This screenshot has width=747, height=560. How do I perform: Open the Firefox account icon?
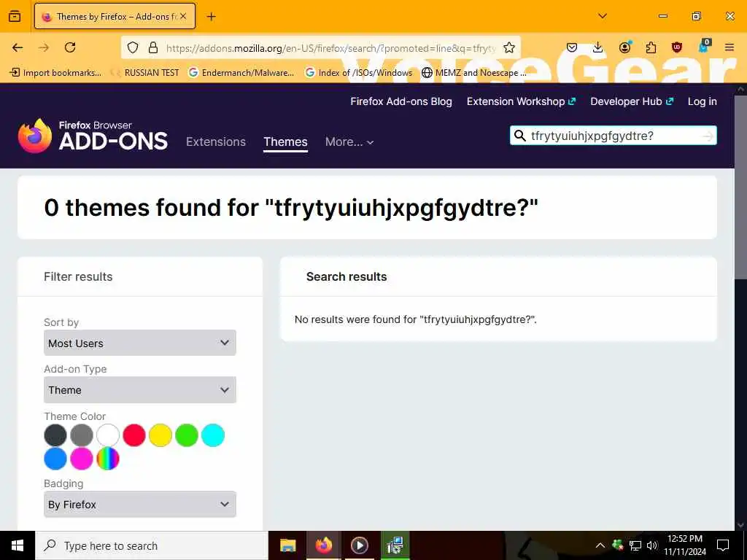[624, 47]
